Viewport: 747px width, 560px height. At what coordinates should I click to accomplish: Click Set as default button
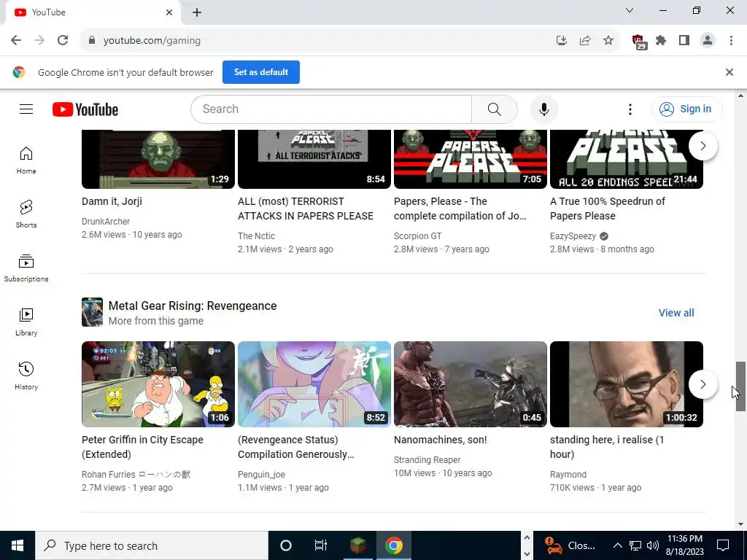click(261, 72)
